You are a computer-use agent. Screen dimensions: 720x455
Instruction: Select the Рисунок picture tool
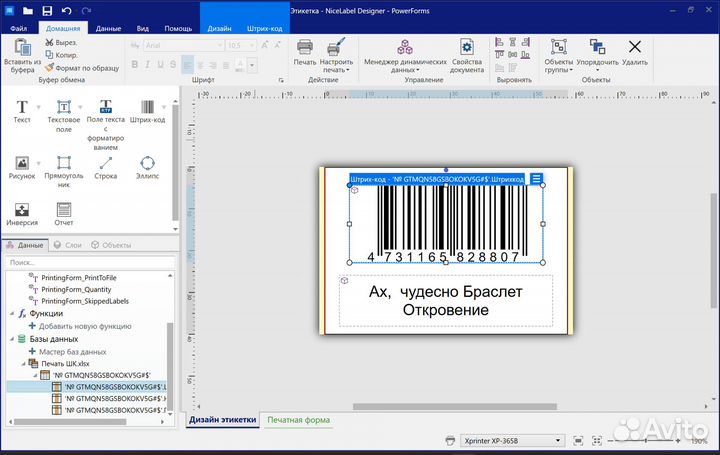click(x=22, y=168)
